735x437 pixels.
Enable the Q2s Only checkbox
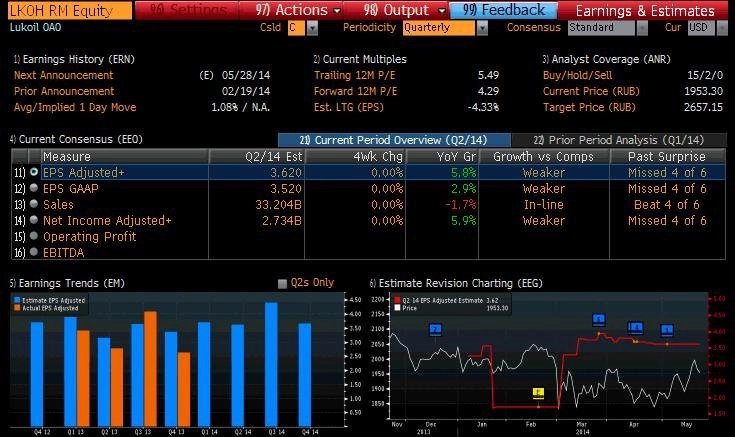point(282,283)
